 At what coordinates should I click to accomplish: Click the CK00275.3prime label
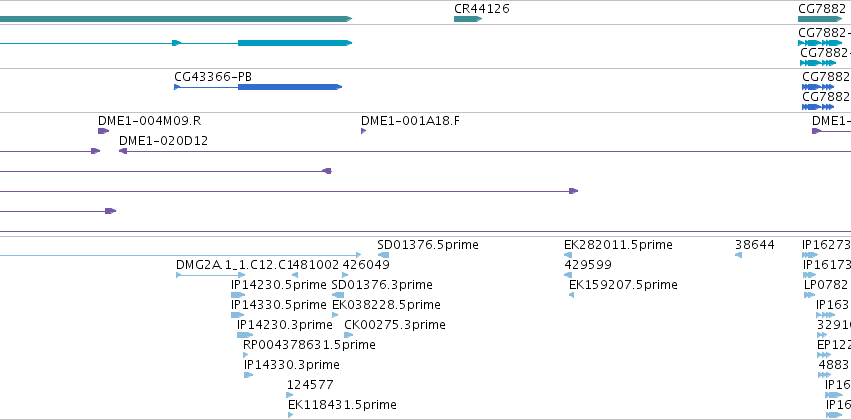click(x=395, y=325)
